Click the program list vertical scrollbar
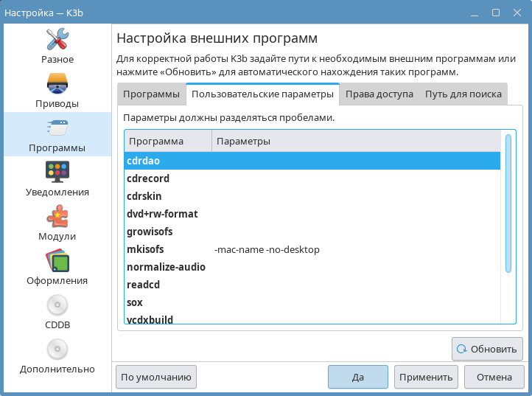The height and width of the screenshot is (396, 532). [508, 204]
